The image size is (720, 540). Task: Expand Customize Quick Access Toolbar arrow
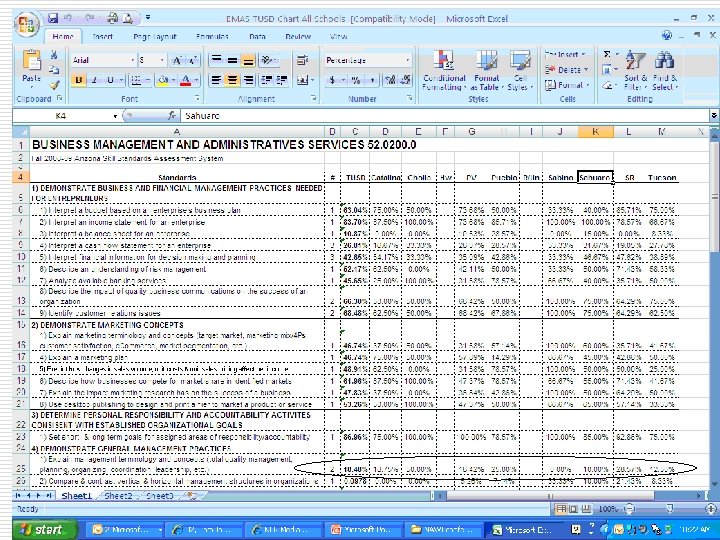[x=148, y=18]
